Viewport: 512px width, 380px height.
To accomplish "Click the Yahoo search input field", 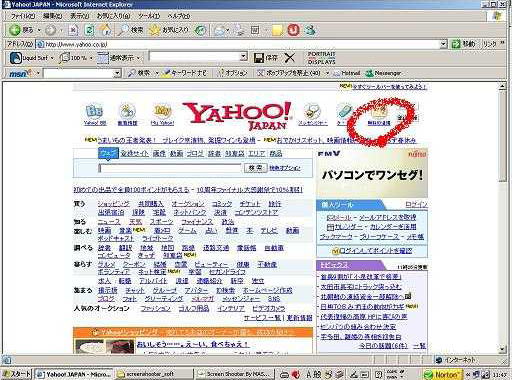I will coord(170,168).
